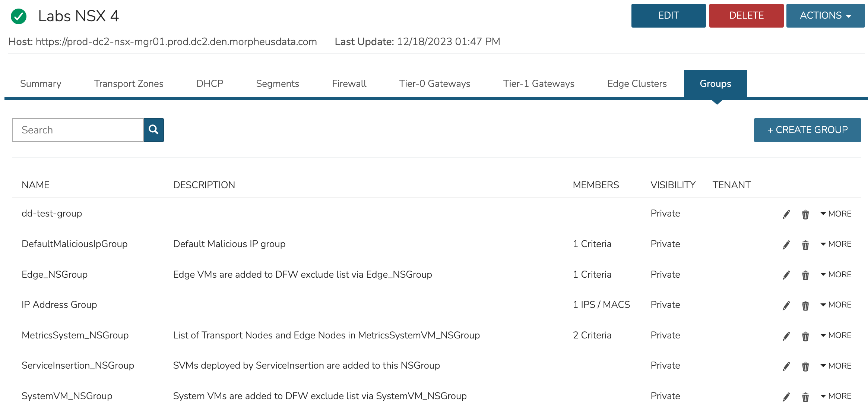Screen dimensions: 868x410
Task: Delete DefaultMaliciousIpGroup using trash icon
Action: pyautogui.click(x=805, y=245)
